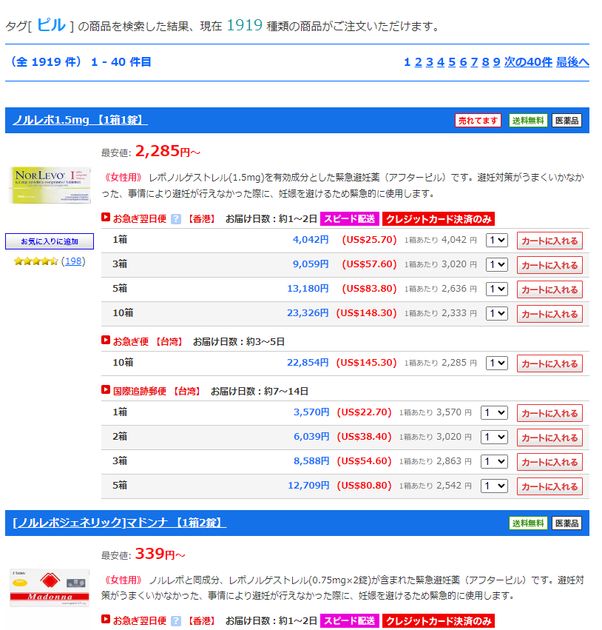The image size is (602, 630).
Task: Go to page 2 of results
Action: [418, 62]
